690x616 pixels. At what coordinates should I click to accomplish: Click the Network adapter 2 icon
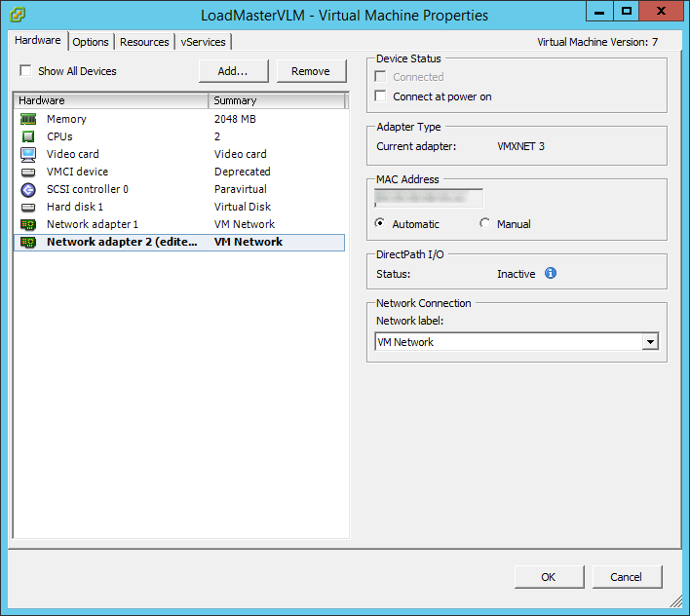click(28, 243)
